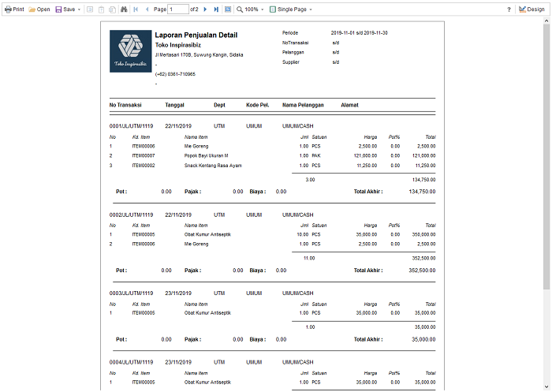The image size is (552, 392).
Task: Expand the Single Page view dropdown
Action: point(311,9)
